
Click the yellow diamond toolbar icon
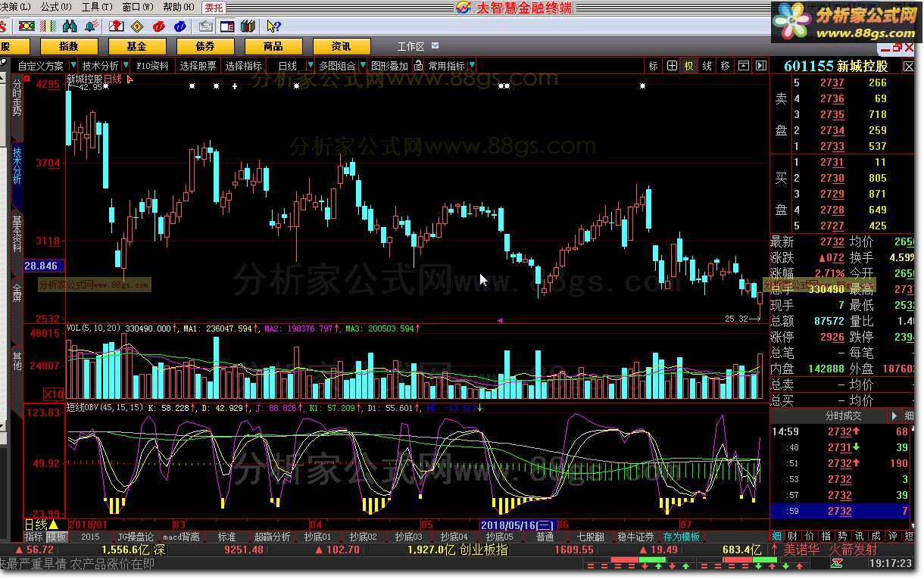(137, 26)
